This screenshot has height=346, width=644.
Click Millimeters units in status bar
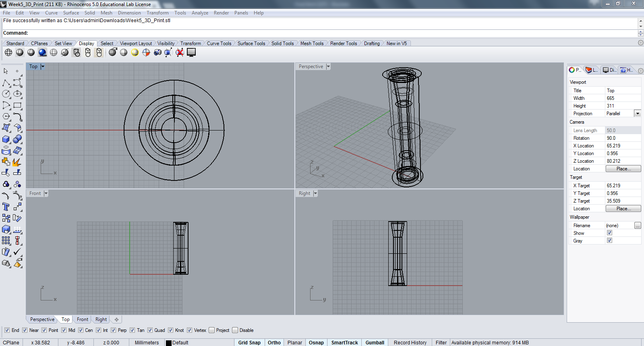tap(147, 343)
